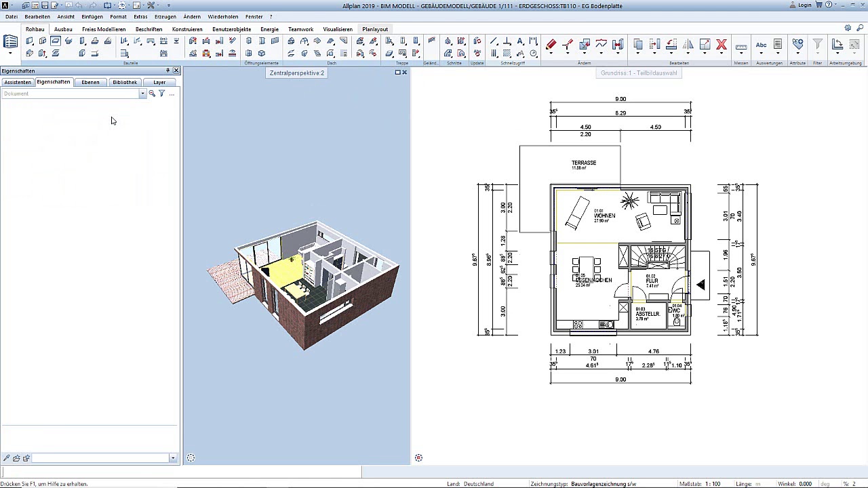Open the Bearbeiten menu
The image size is (868, 488).
(37, 16)
